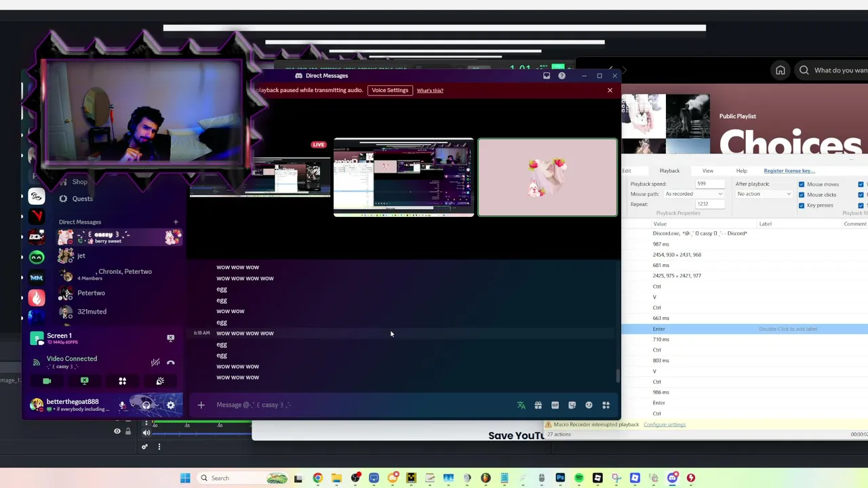Click the translate icon in message bar
Screen dimensions: 868x488
pos(521,405)
